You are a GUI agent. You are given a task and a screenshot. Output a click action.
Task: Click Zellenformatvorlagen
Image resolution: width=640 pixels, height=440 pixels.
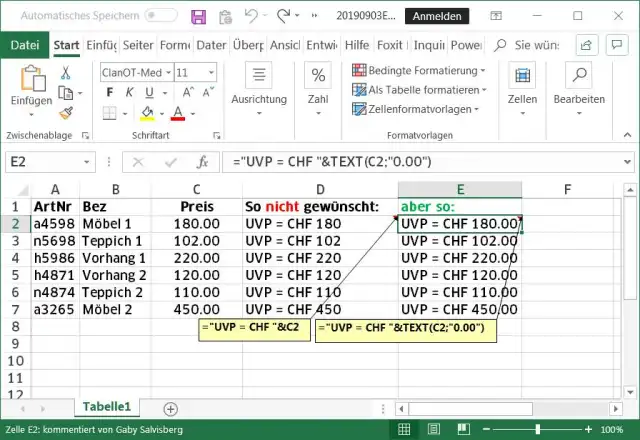(415, 109)
